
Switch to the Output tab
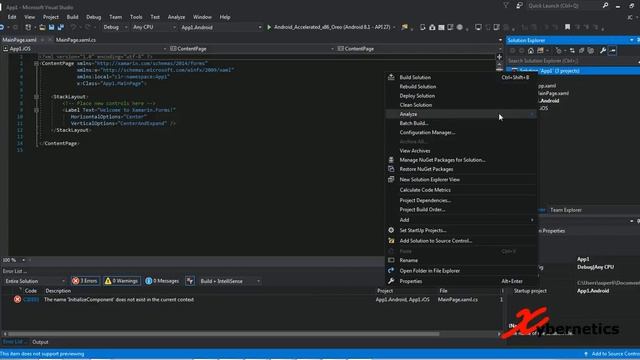[x=40, y=342]
